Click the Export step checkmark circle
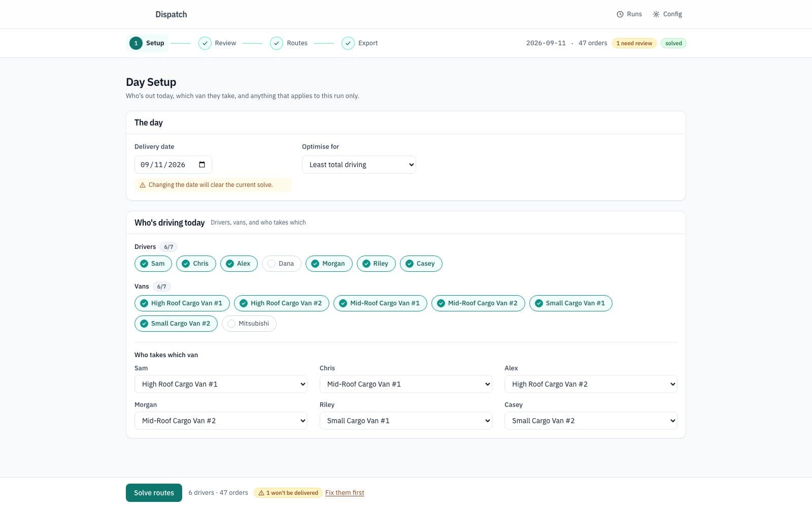This screenshot has width=812, height=508. (348, 43)
